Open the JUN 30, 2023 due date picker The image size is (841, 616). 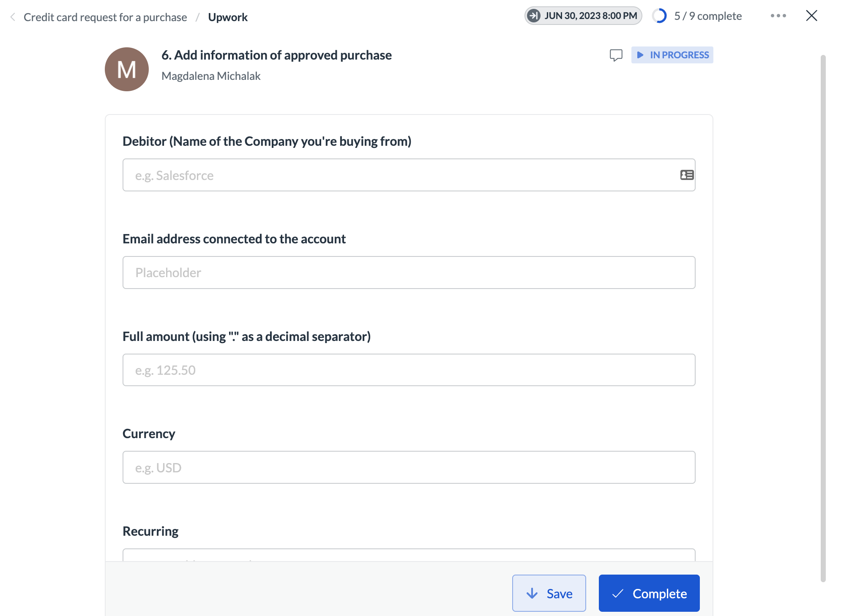(x=590, y=16)
